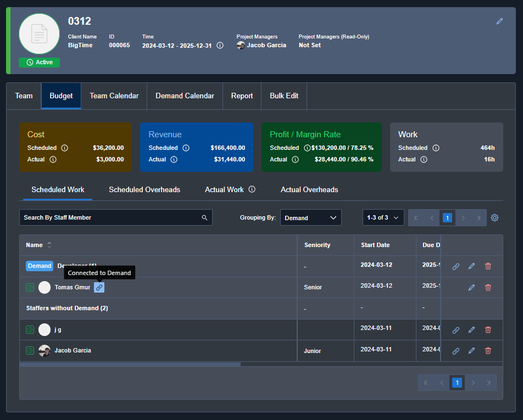The width and height of the screenshot is (523, 420).
Task: Sort table by Name column arrows
Action: (49, 245)
